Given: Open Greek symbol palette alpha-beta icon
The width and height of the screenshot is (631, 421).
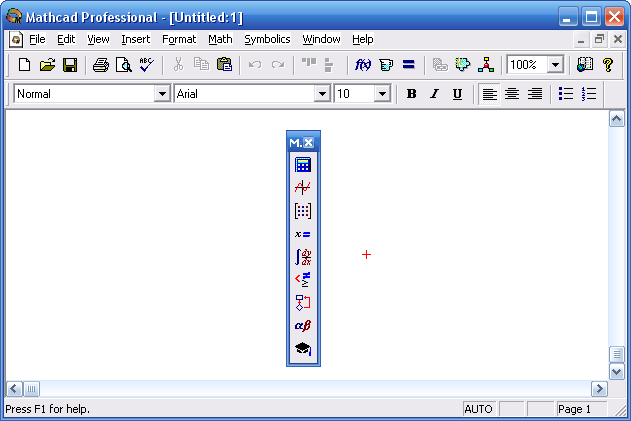Looking at the screenshot, I should click(x=303, y=326).
